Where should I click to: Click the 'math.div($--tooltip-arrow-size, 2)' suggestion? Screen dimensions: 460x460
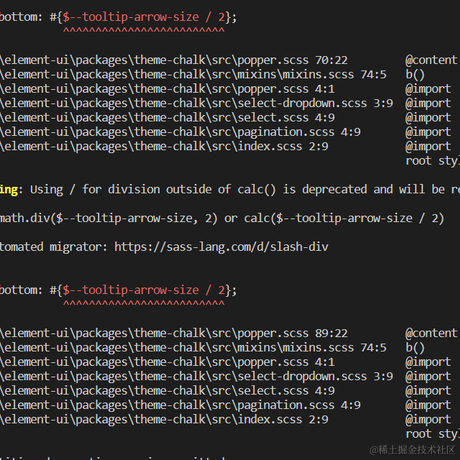[109, 218]
